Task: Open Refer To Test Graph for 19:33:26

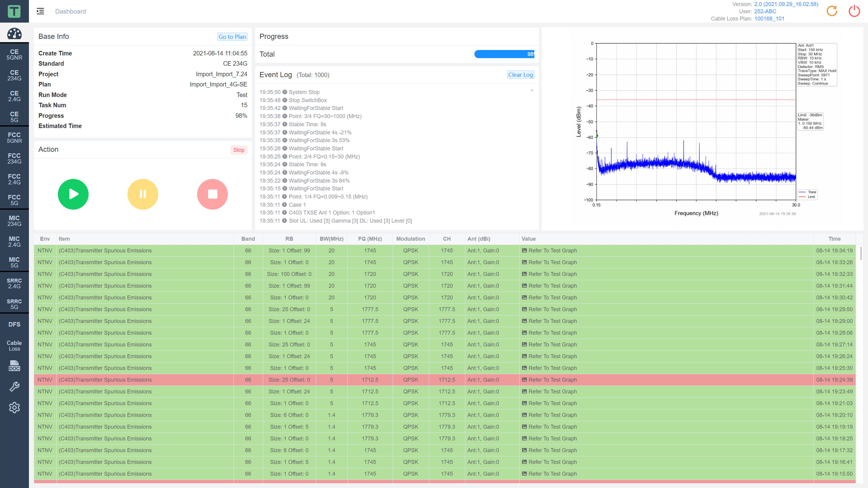Action: point(553,262)
